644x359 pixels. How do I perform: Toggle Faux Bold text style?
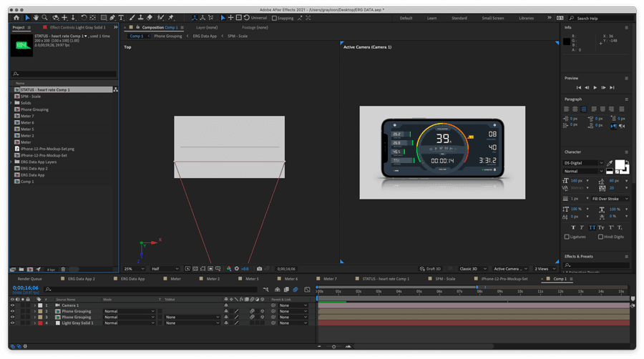[x=573, y=227]
